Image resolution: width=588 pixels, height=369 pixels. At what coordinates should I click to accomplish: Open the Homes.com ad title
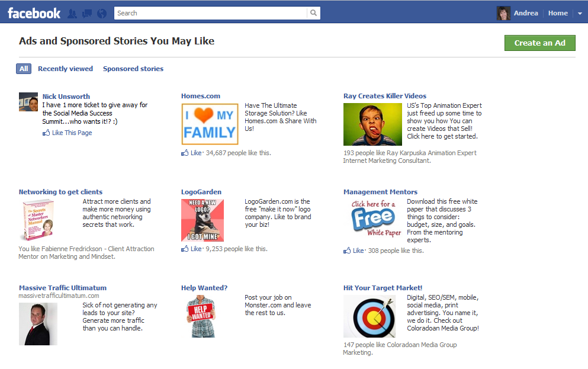(x=201, y=96)
